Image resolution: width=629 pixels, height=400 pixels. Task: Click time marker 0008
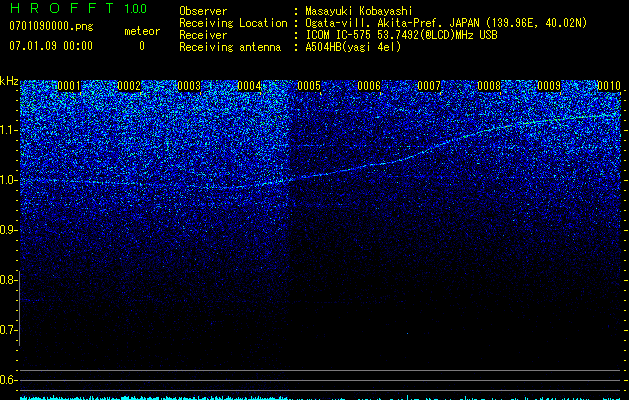click(x=489, y=86)
